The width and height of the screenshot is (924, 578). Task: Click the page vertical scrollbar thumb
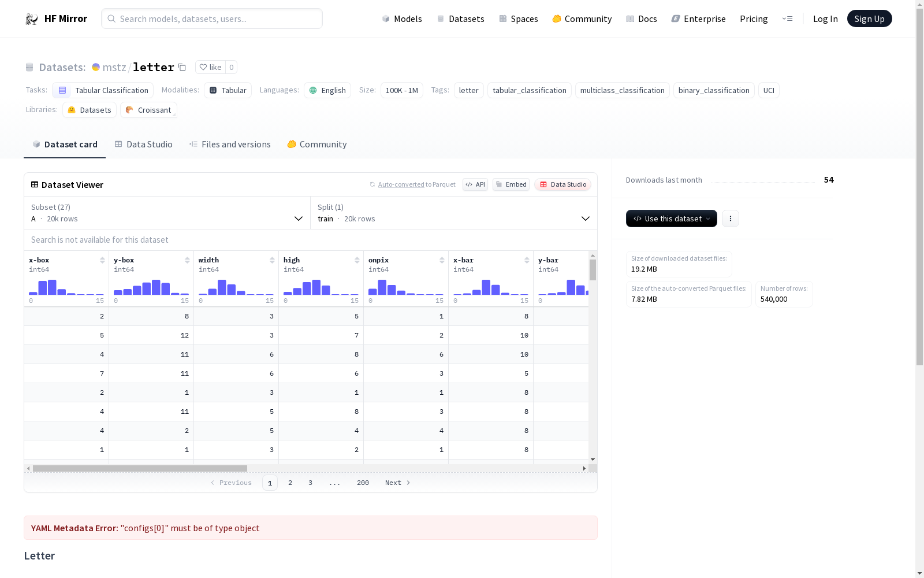(x=919, y=186)
